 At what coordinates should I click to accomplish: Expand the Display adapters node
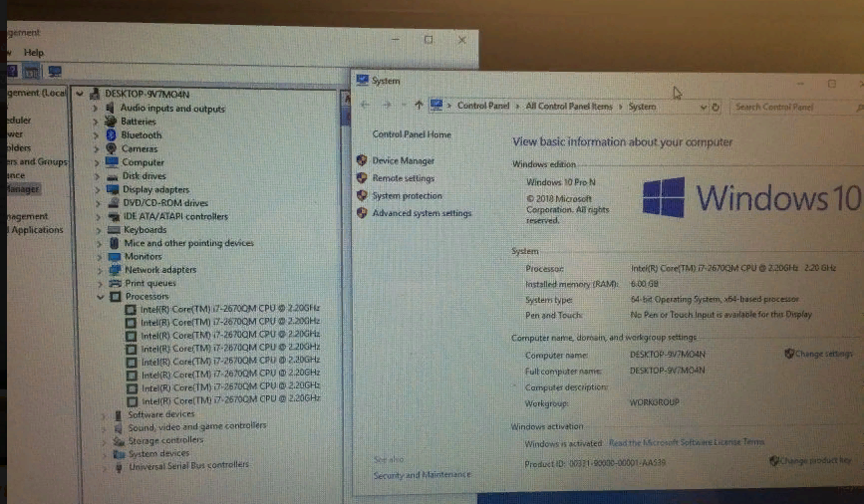[98, 189]
